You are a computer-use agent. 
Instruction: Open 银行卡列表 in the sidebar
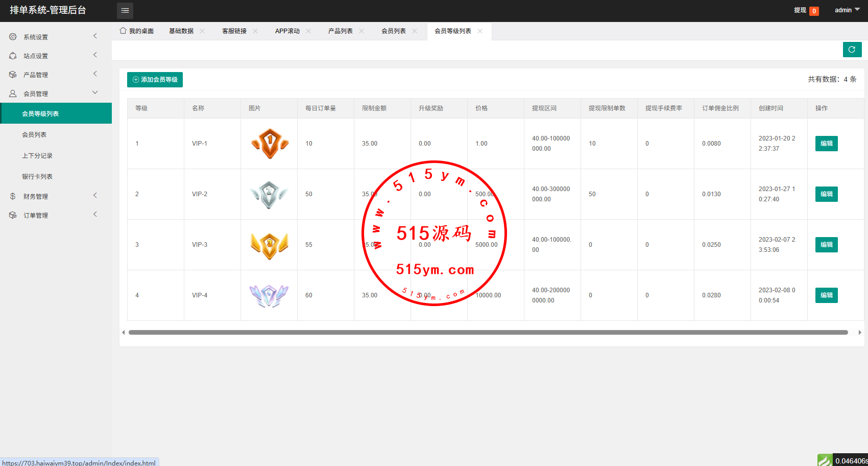[x=37, y=177]
